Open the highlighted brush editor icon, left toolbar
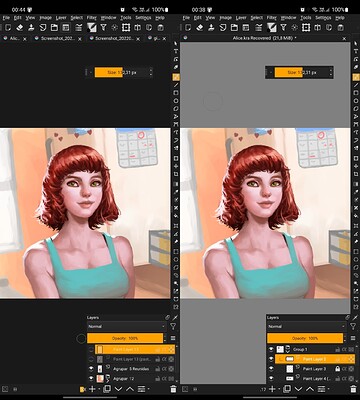 click(66, 27)
